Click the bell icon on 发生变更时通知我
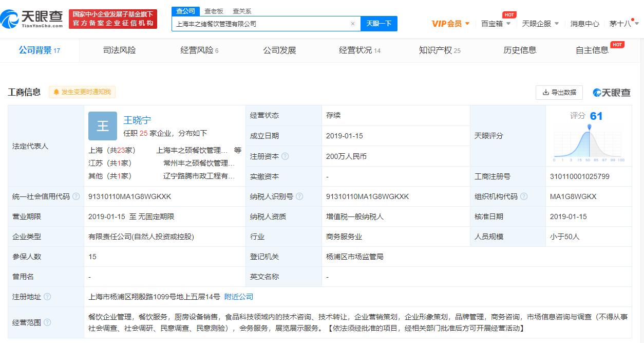Screen dimensions: 644x343 coord(56,92)
